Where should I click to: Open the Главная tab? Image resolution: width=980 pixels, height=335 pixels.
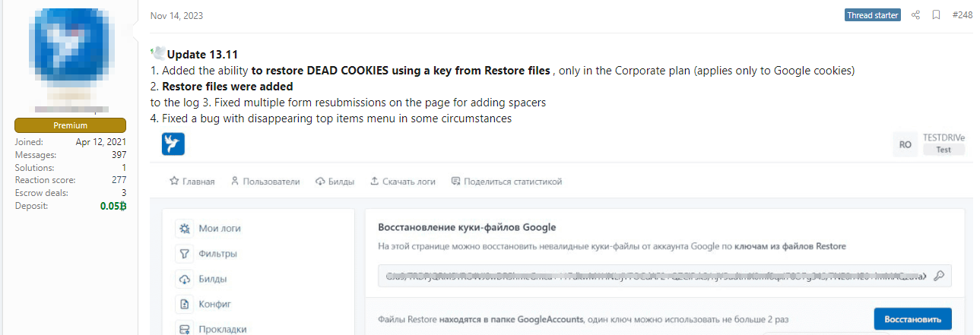coord(192,182)
